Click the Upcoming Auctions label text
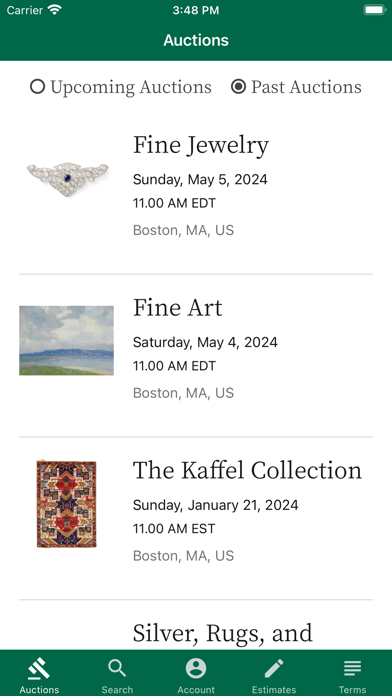392x696 pixels. 131,87
